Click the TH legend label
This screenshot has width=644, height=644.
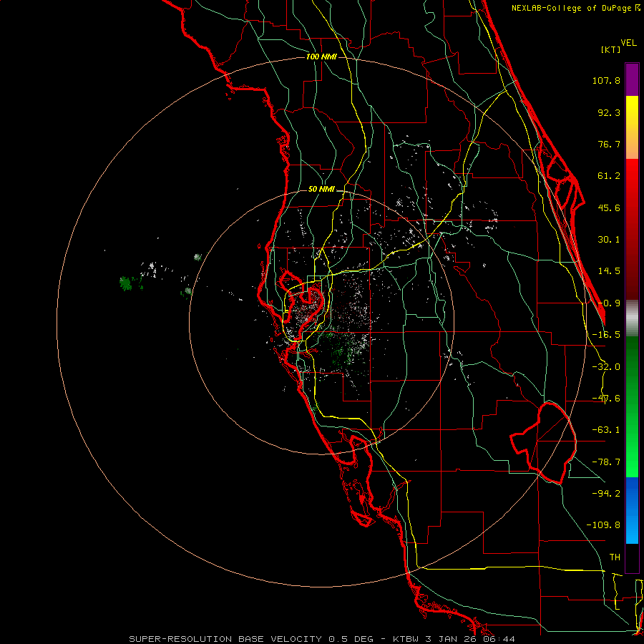[615, 557]
